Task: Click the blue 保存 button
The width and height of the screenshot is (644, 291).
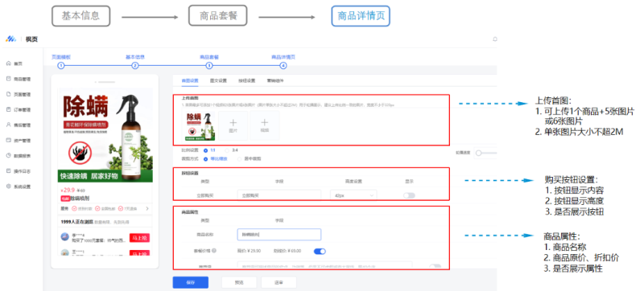Action: 191,282
